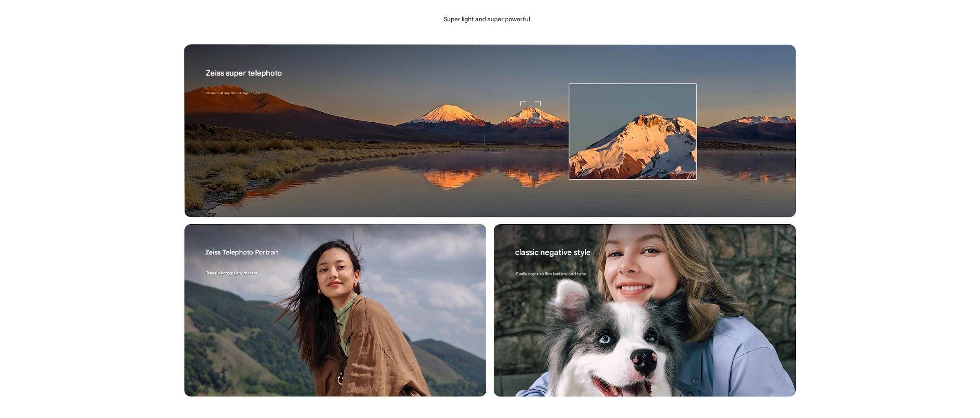Open the classic negative style card
Viewport: 980px width, 418px height.
pyautogui.click(x=645, y=310)
